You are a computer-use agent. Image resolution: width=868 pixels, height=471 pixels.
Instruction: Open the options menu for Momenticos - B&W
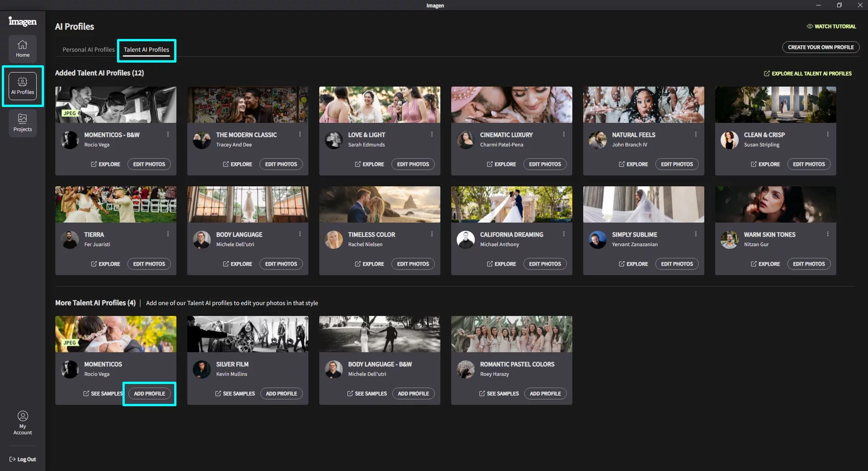point(168,134)
